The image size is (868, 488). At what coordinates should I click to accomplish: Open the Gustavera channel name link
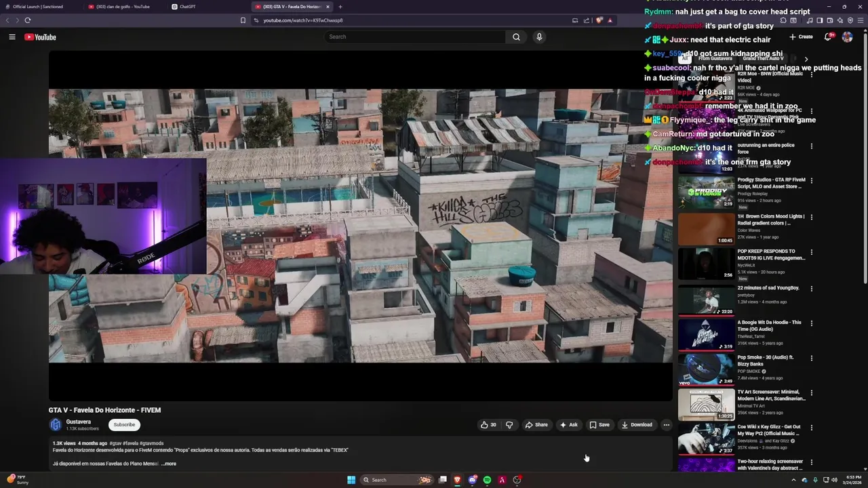[78, 422]
